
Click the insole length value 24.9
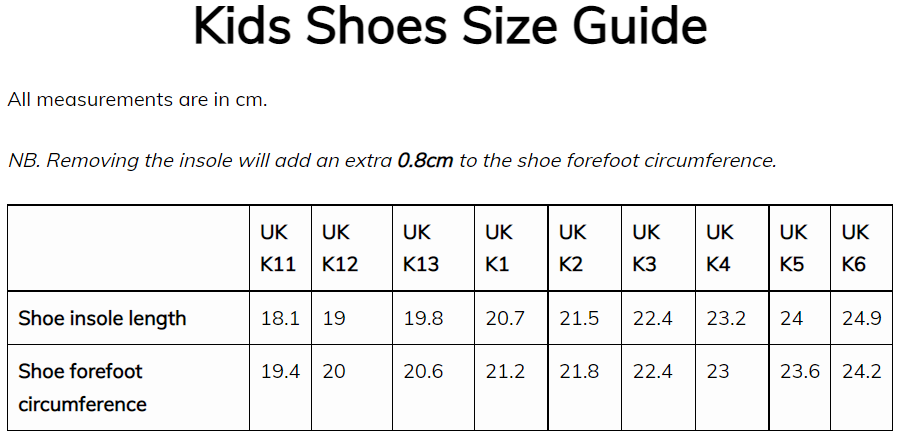click(x=861, y=319)
